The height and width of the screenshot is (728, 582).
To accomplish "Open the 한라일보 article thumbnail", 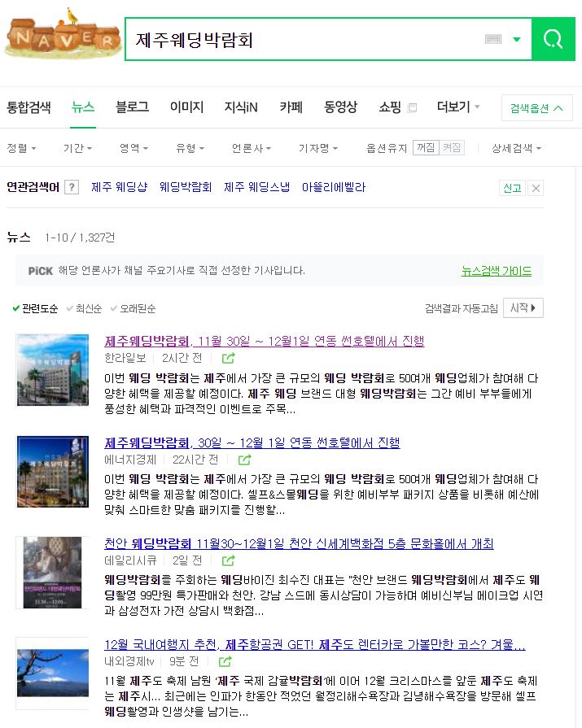I will tap(52, 370).
